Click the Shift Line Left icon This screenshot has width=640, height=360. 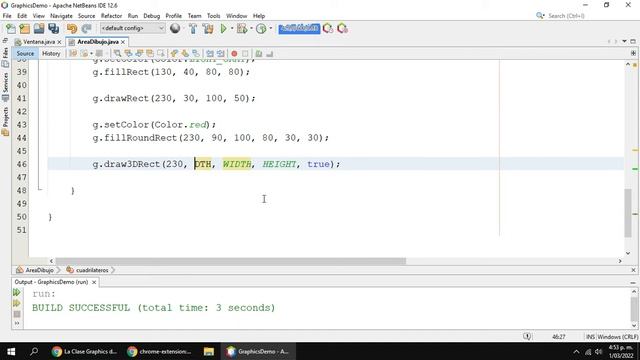tap(210, 53)
